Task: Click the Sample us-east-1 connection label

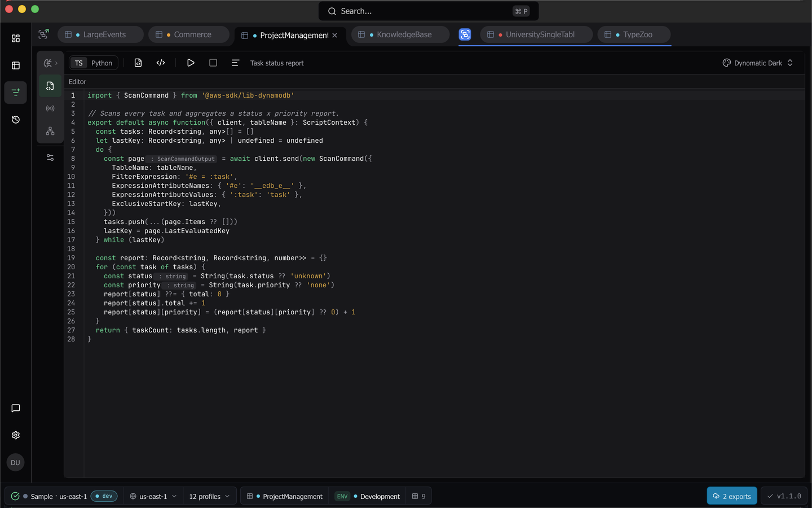Action: (59, 497)
